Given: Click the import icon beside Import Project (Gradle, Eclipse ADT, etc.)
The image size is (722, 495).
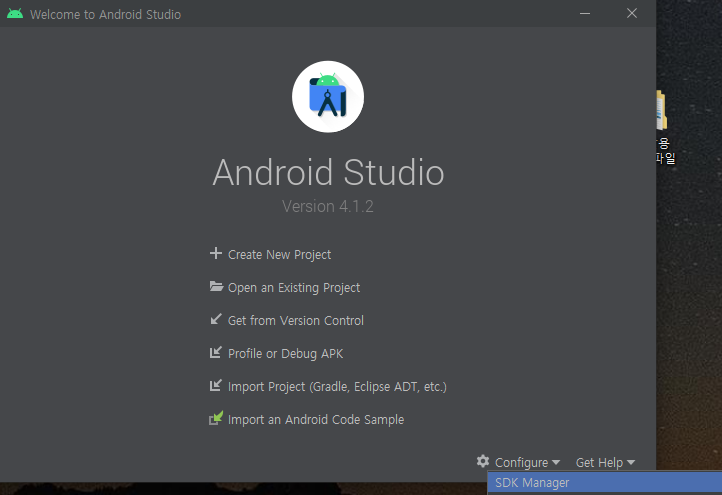Looking at the screenshot, I should click(215, 385).
